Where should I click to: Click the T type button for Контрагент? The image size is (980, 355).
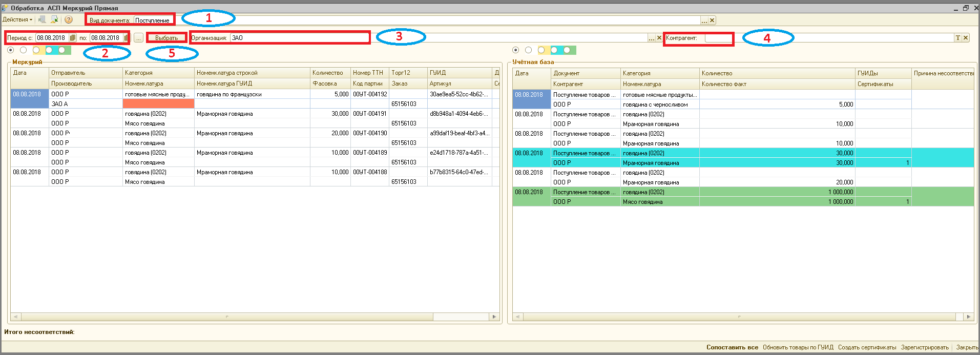tap(957, 38)
